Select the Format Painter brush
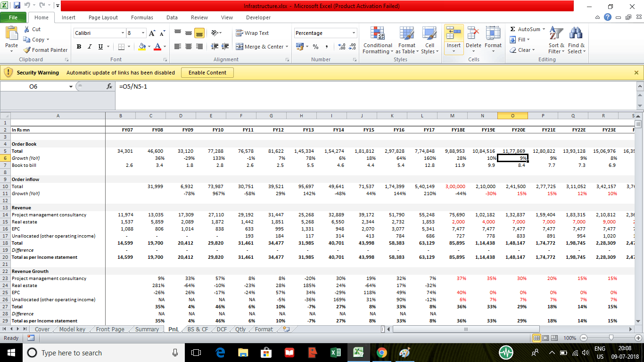Viewport: 644px width, 362px height. (27, 50)
